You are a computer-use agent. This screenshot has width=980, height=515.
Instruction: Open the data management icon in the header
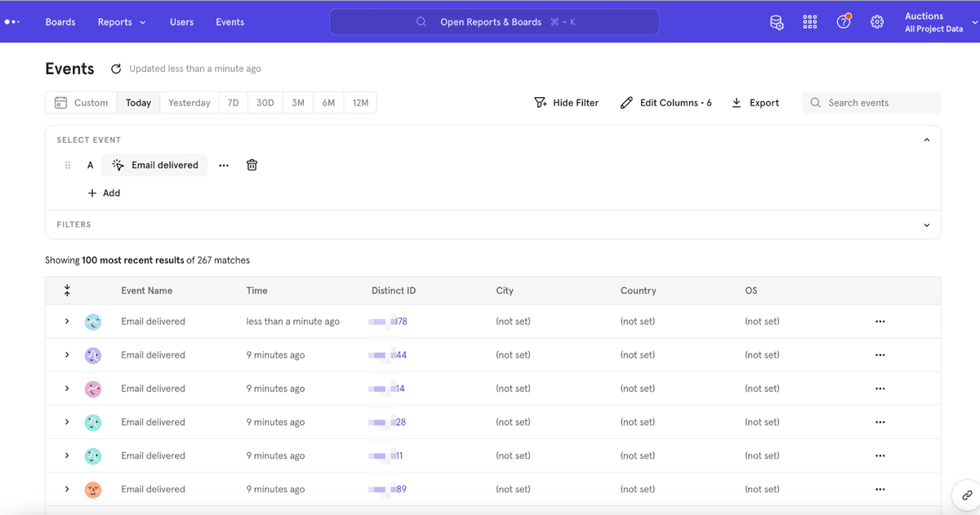(777, 22)
